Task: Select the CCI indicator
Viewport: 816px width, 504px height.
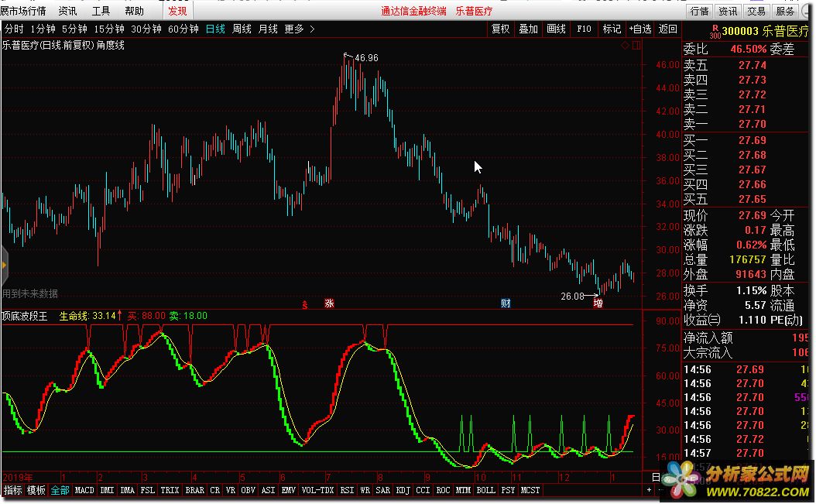Action: pyautogui.click(x=423, y=491)
